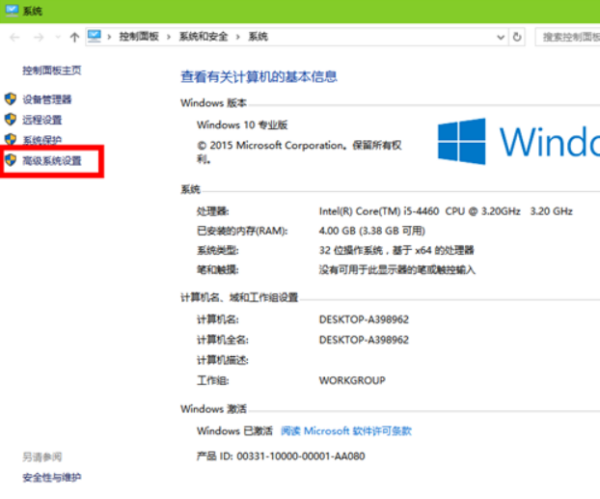This screenshot has height=499, width=600.
Task: Click the computer icon in address bar
Action: point(95,36)
